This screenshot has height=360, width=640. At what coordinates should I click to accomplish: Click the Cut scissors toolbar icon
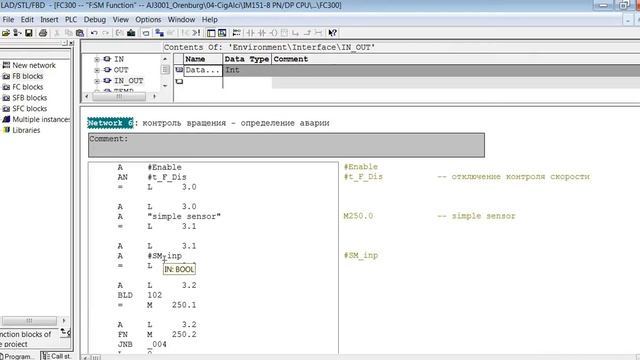(57, 33)
